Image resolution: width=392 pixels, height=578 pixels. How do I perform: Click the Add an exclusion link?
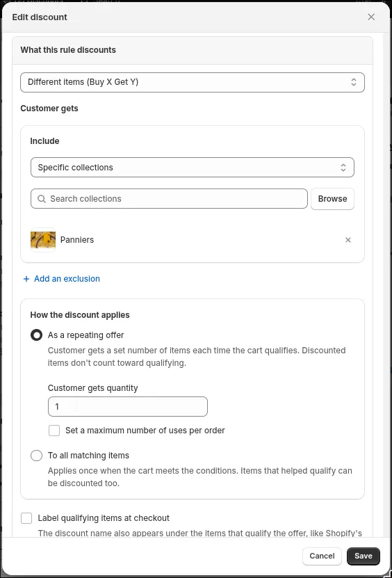67,279
